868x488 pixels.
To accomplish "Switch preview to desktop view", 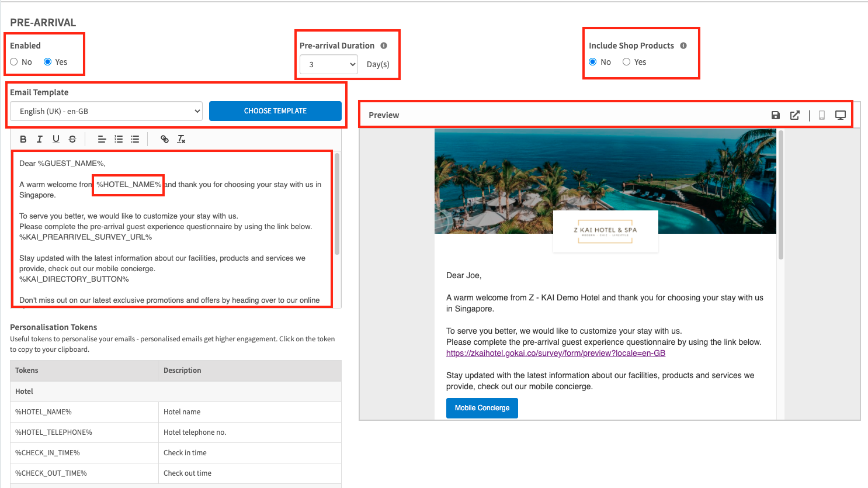I will (841, 115).
